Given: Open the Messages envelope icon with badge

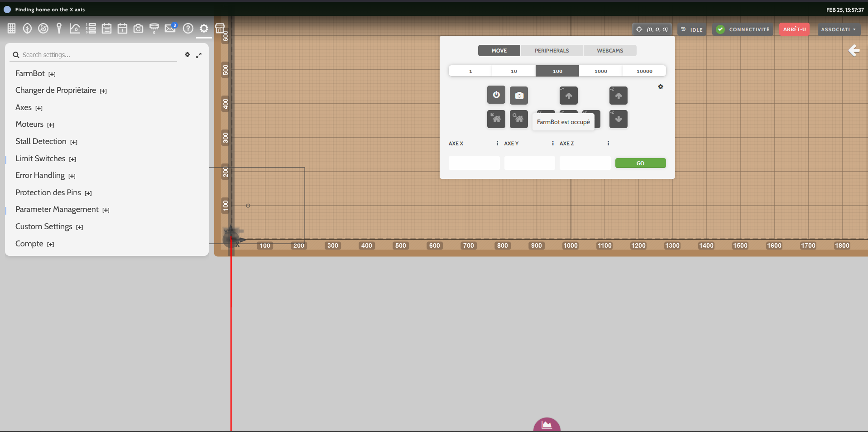Looking at the screenshot, I should pos(170,28).
